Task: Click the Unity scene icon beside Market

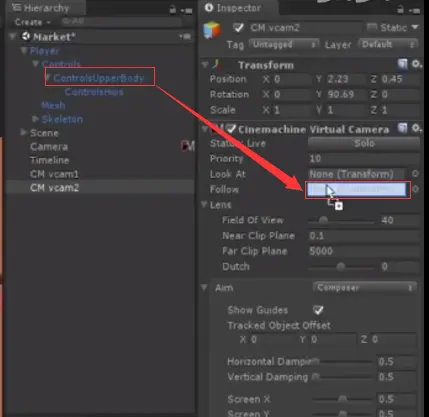Action: pyautogui.click(x=25, y=36)
